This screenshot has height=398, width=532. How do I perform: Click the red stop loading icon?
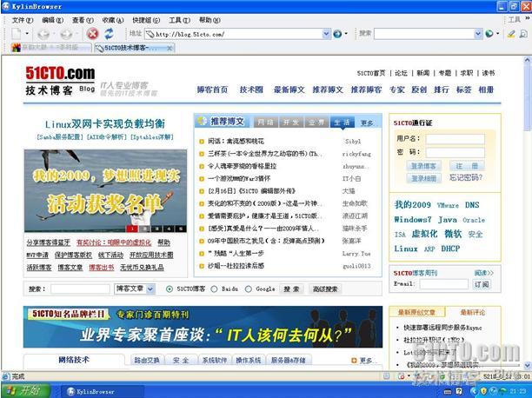[x=92, y=34]
